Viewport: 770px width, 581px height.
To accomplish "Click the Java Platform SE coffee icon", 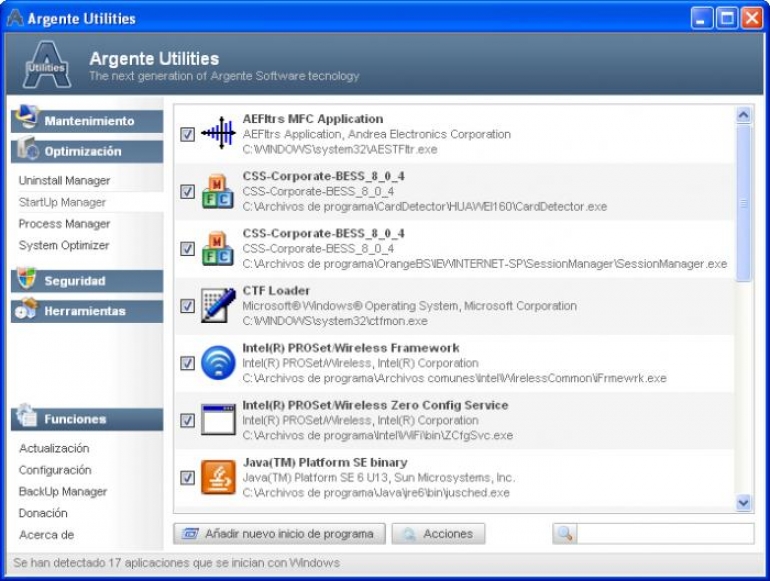I will pyautogui.click(x=218, y=477).
